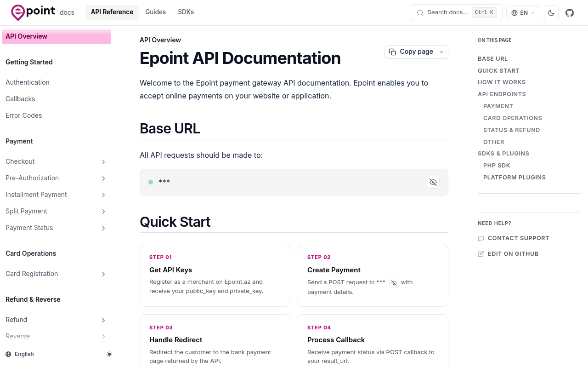Jump to PHP SDK subsection
Viewport: 588px width, 368px height.
[497, 166]
